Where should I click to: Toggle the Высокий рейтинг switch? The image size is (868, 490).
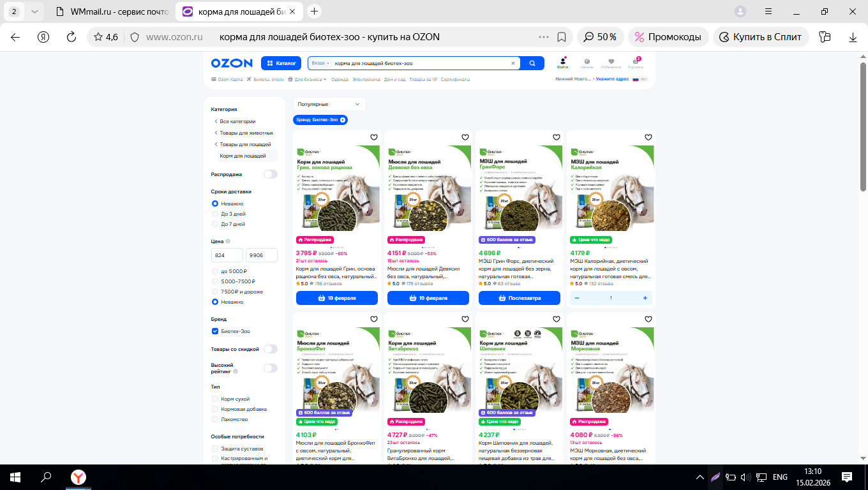coord(271,368)
